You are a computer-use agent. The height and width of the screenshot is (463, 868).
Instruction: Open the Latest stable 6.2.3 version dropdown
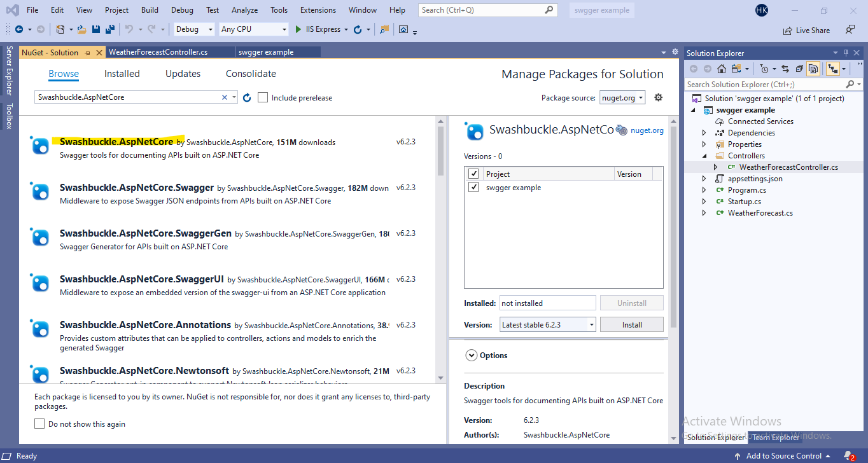pyautogui.click(x=548, y=324)
